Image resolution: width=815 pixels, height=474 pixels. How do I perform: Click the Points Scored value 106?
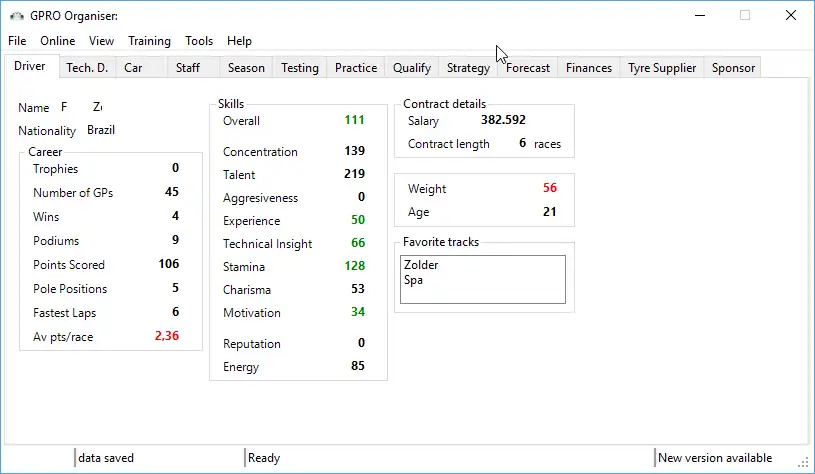pyautogui.click(x=169, y=264)
